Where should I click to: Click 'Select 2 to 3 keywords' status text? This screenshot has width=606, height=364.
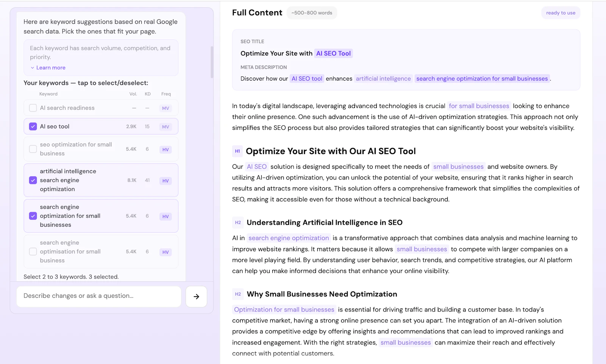(71, 277)
